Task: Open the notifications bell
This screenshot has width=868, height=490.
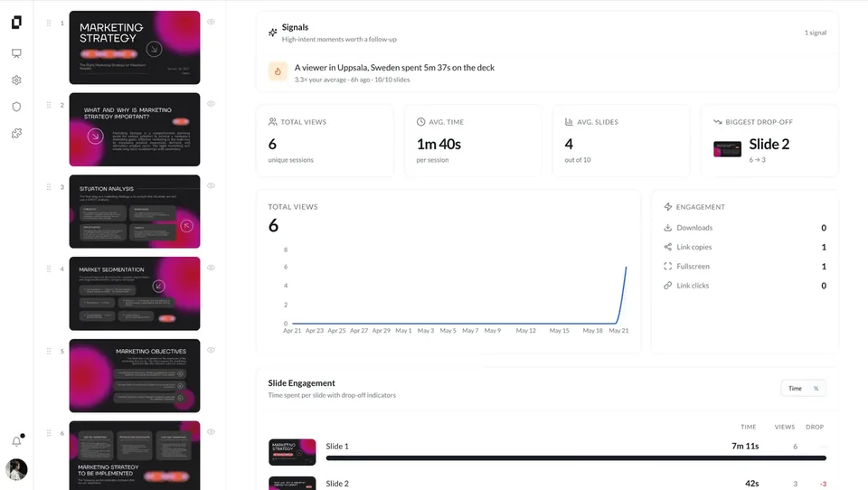Action: (x=16, y=441)
